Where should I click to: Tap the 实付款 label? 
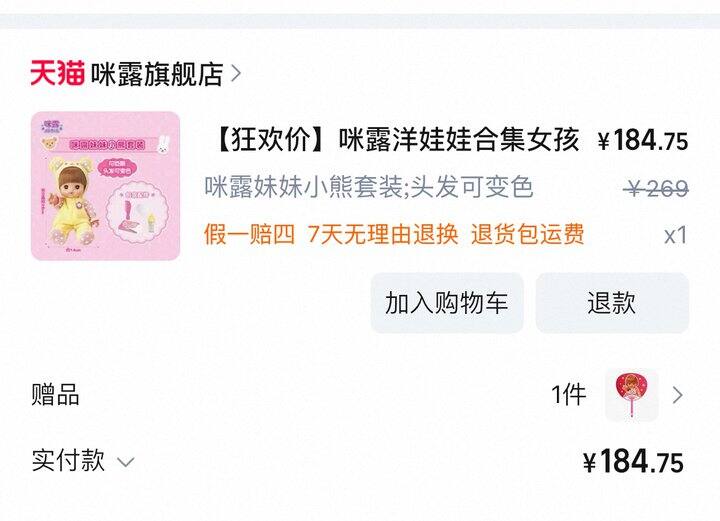coord(68,461)
